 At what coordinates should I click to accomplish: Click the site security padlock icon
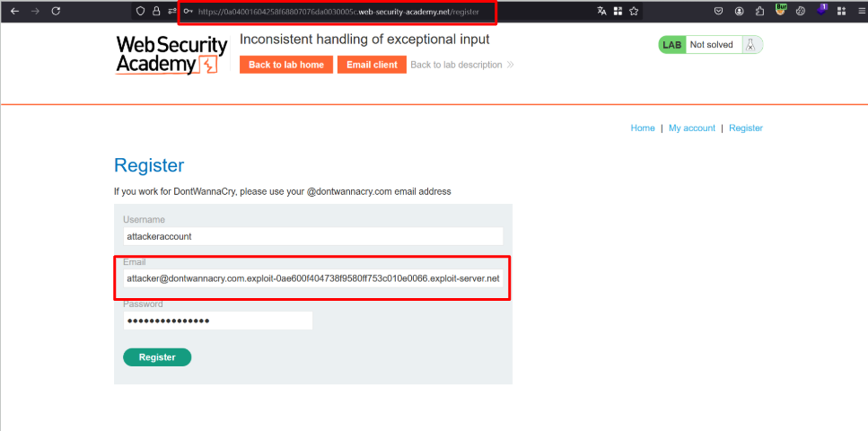[155, 11]
